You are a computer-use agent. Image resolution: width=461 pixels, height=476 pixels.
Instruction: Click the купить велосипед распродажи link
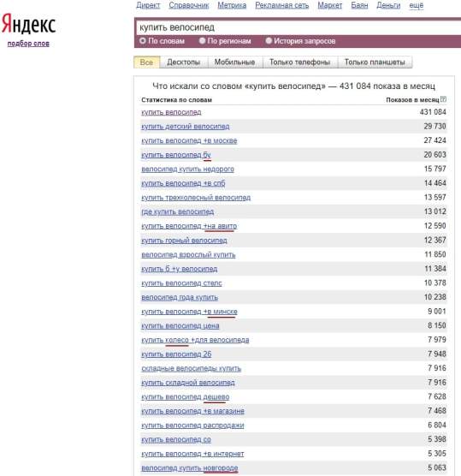193,425
